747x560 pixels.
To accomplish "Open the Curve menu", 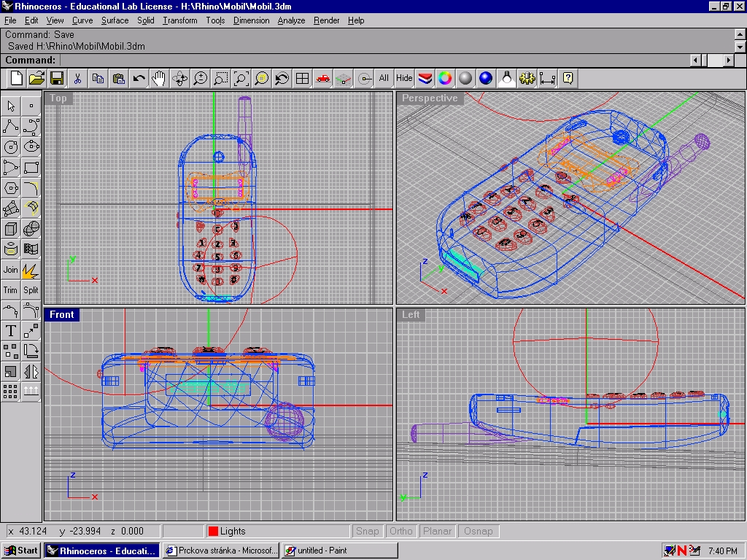I will [x=82, y=20].
